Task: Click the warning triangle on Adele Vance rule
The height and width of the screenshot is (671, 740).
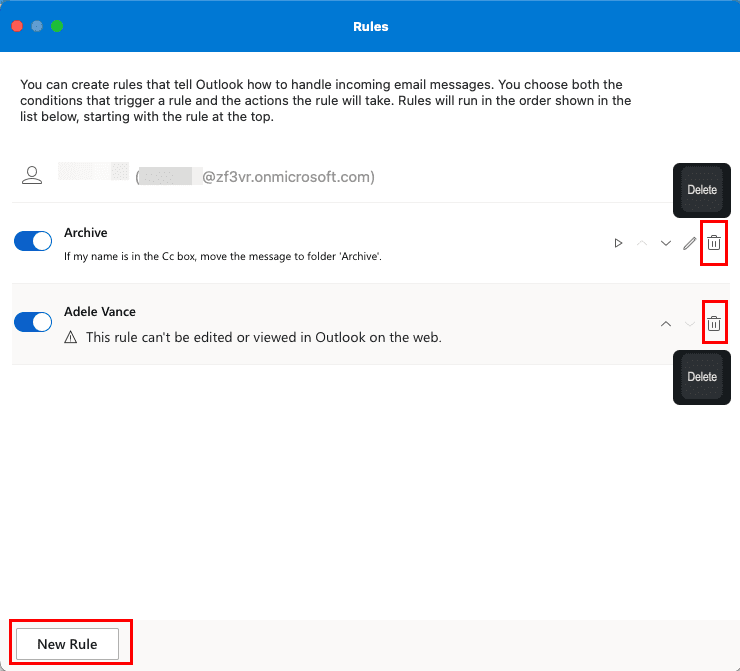Action: pyautogui.click(x=70, y=337)
